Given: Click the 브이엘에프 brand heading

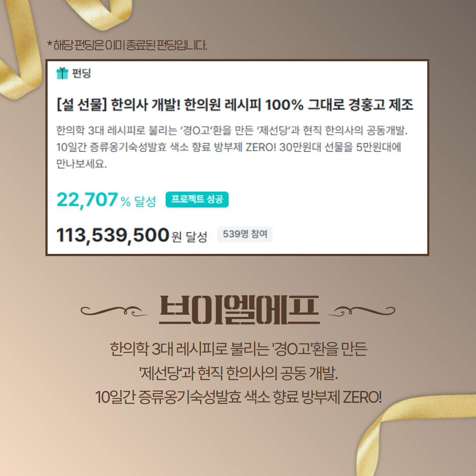Looking at the screenshot, I should tap(239, 310).
